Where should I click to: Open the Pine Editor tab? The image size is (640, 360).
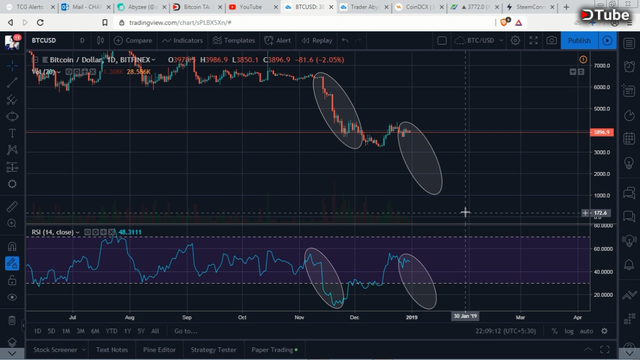(159, 350)
